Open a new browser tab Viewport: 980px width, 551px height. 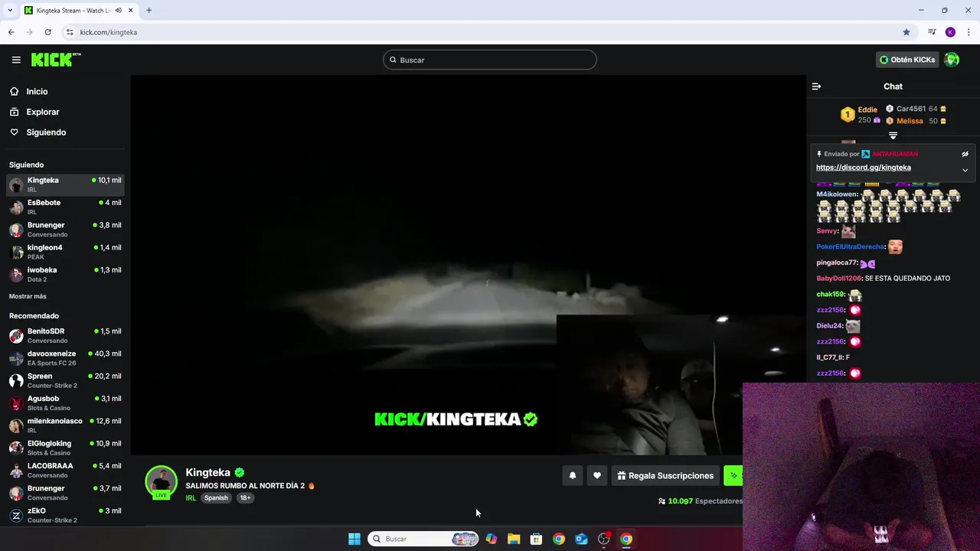pos(149,11)
